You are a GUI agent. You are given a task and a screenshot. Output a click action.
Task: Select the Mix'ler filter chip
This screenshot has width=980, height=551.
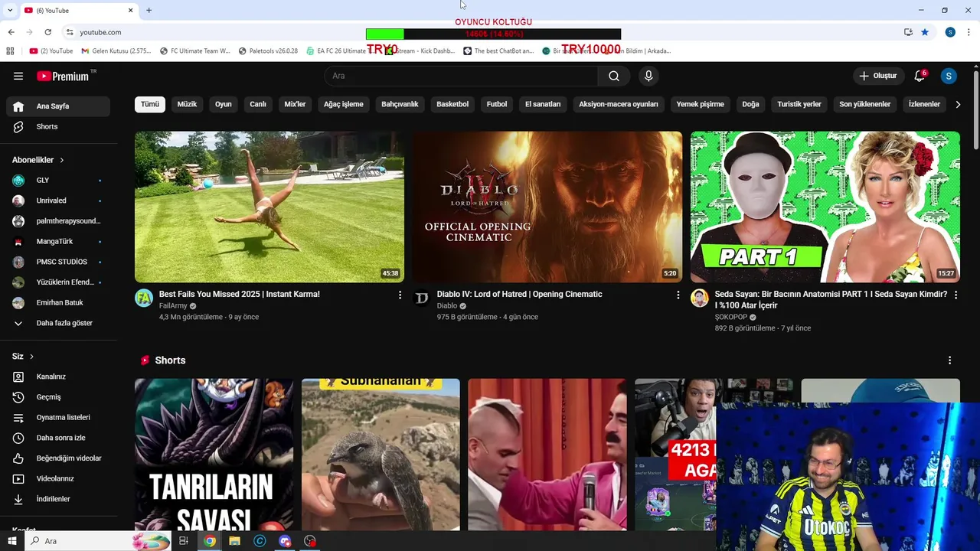295,104
